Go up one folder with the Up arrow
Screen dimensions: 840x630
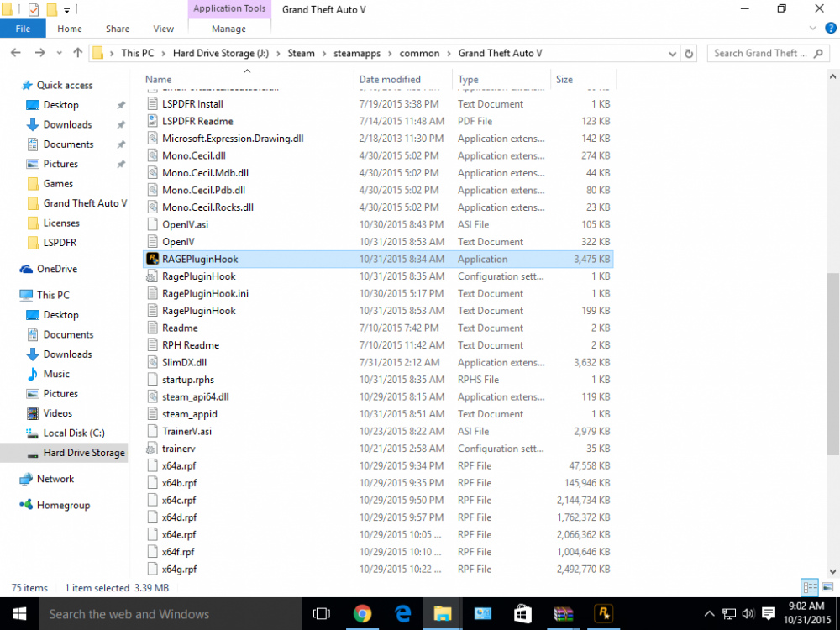coord(77,53)
